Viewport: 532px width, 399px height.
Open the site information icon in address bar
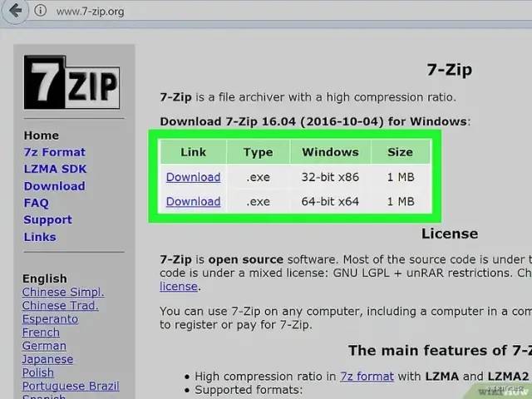[x=40, y=11]
